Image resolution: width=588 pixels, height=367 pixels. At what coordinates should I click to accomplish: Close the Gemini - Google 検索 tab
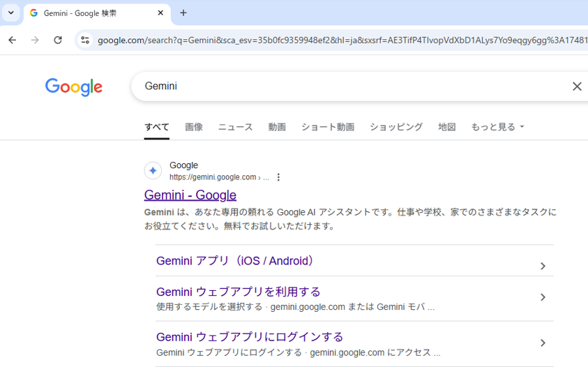[160, 13]
